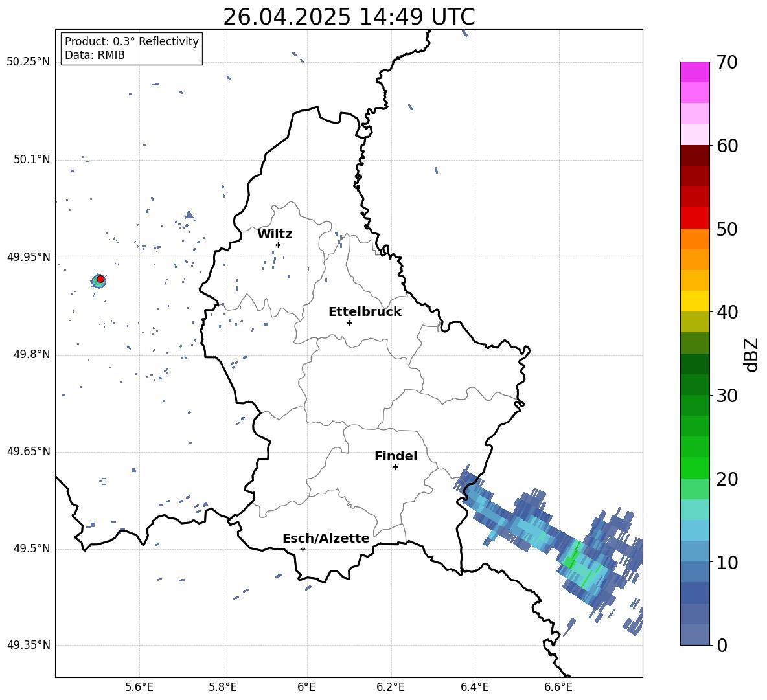Click the 6°E longitude label

pos(306,687)
